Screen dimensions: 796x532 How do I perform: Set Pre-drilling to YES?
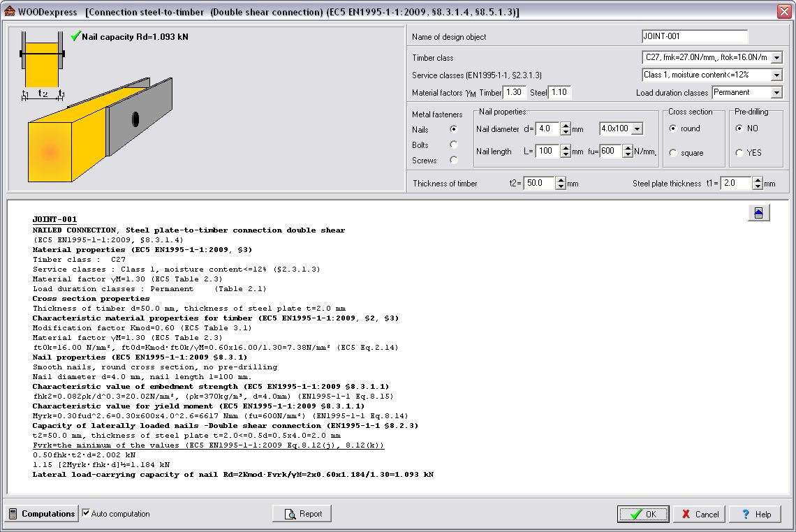(739, 152)
